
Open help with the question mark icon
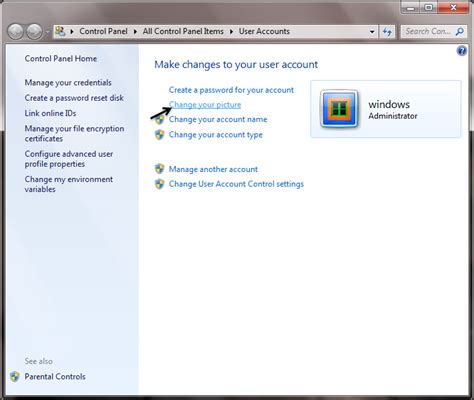tap(462, 51)
